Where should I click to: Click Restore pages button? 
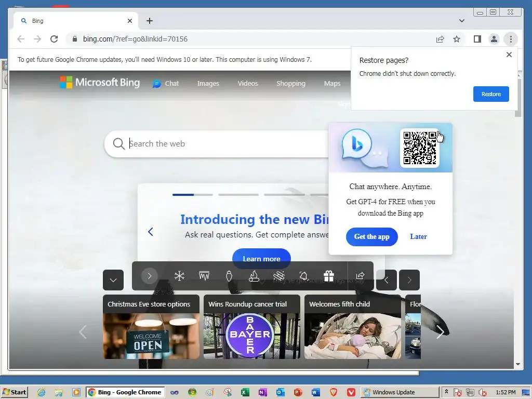(491, 94)
